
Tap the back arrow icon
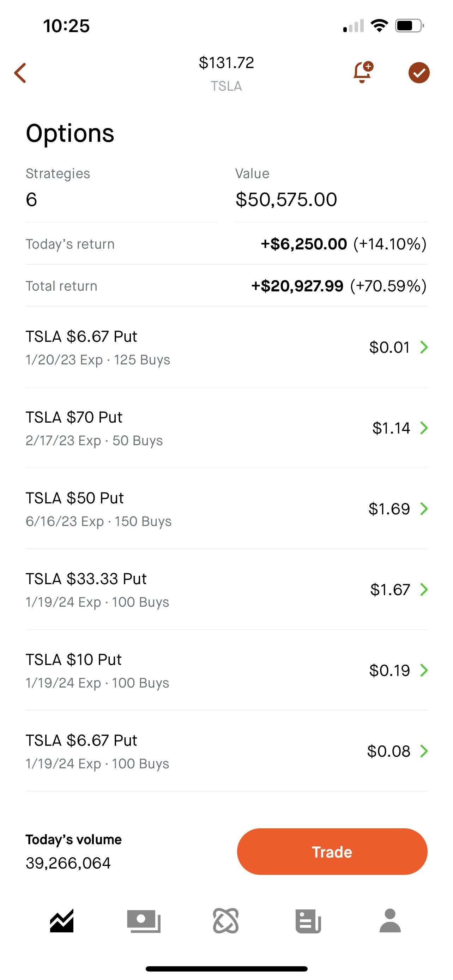20,73
